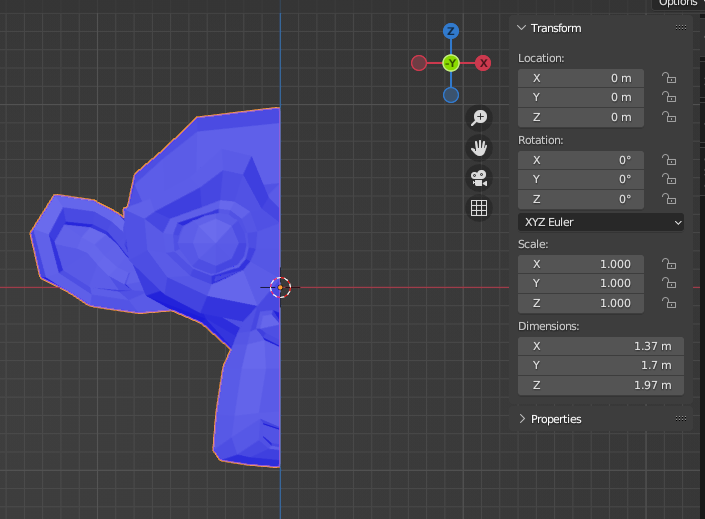
Task: Toggle the camera view icon
Action: [479, 179]
